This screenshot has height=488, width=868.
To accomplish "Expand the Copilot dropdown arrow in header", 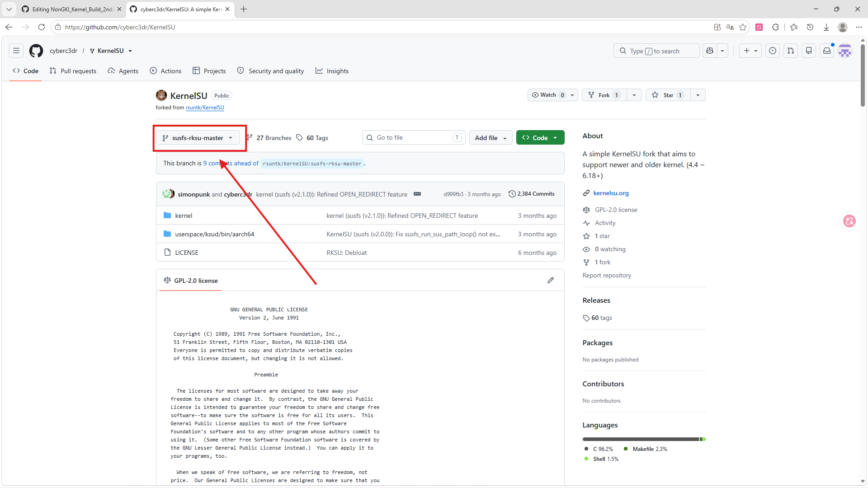I will tap(722, 51).
